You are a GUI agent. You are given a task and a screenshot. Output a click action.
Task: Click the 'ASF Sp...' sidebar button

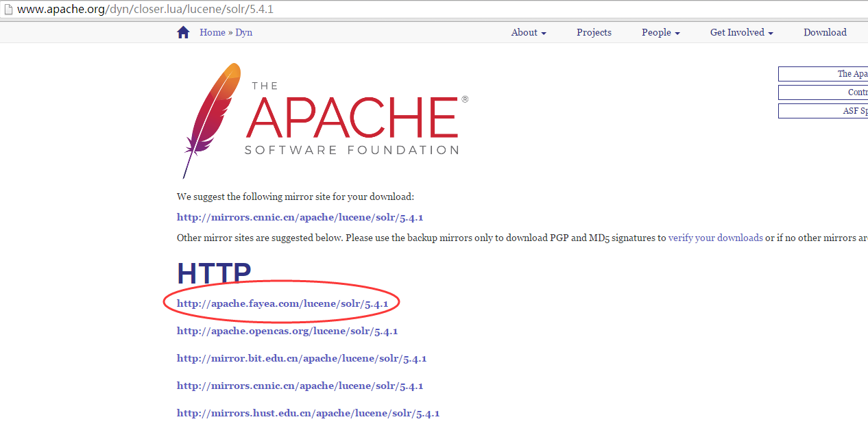pyautogui.click(x=823, y=111)
